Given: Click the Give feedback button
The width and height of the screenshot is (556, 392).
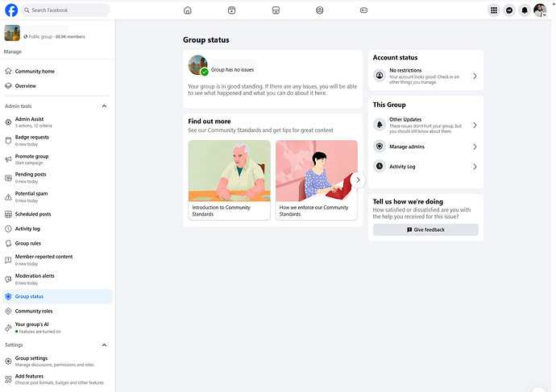Looking at the screenshot, I should tap(425, 229).
